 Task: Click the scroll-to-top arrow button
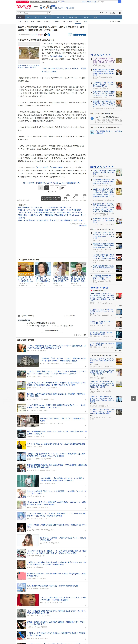[x=133, y=398]
